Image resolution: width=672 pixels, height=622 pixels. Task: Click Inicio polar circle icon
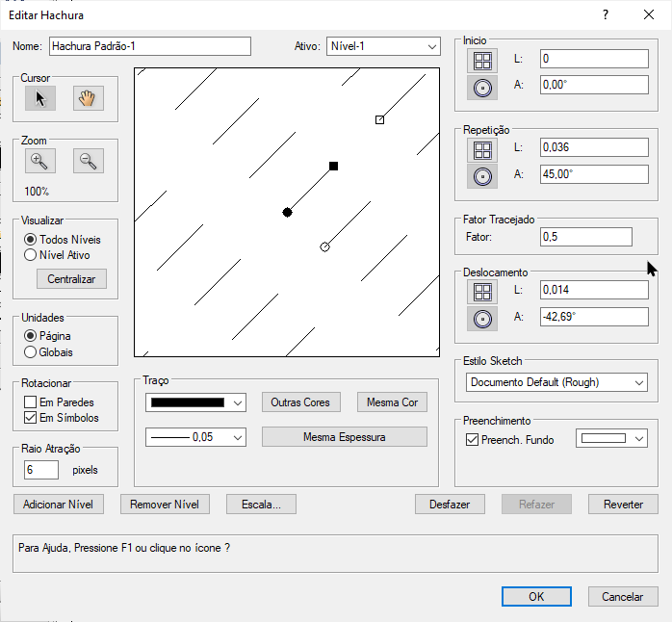click(x=482, y=88)
